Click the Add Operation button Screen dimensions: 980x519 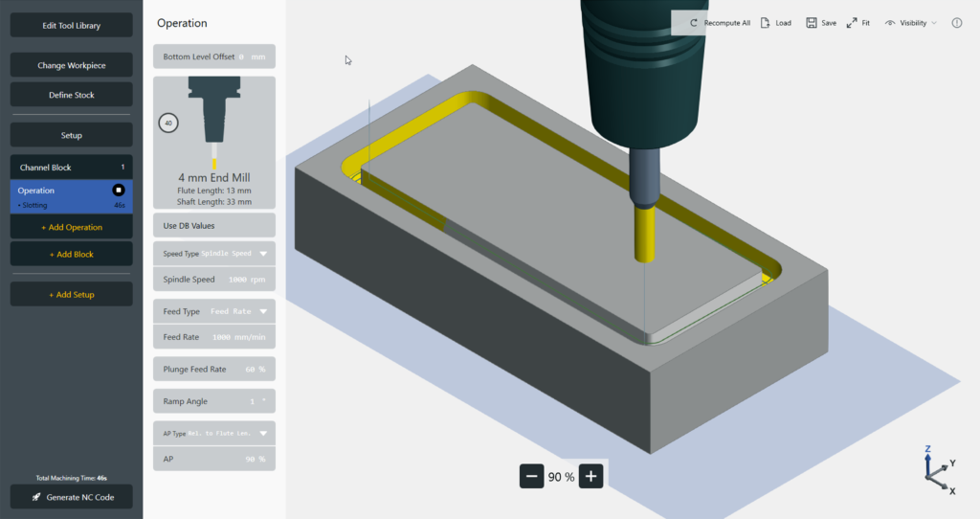click(72, 227)
